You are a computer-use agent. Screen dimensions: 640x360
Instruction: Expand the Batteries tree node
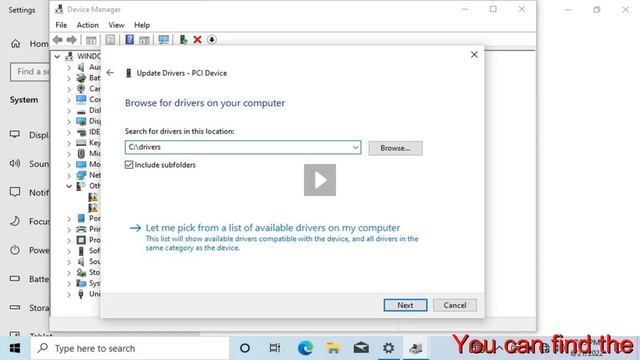click(69, 78)
